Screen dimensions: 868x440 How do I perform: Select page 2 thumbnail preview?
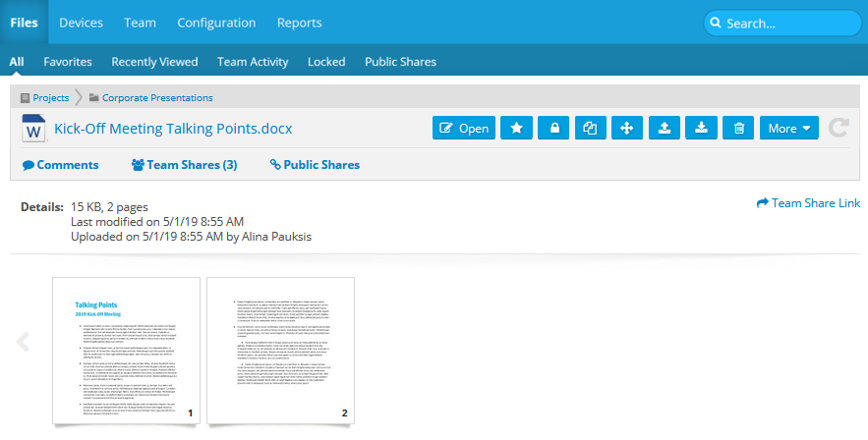coord(280,351)
